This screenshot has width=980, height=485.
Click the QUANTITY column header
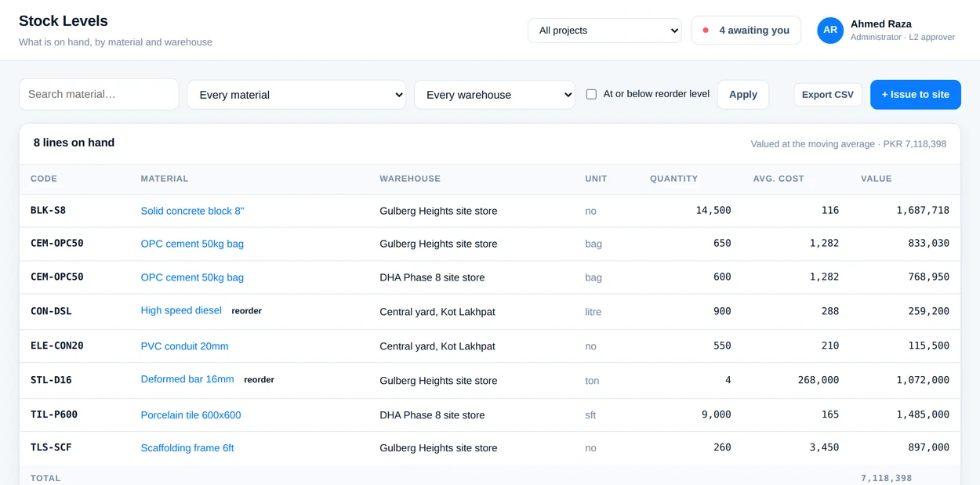673,179
